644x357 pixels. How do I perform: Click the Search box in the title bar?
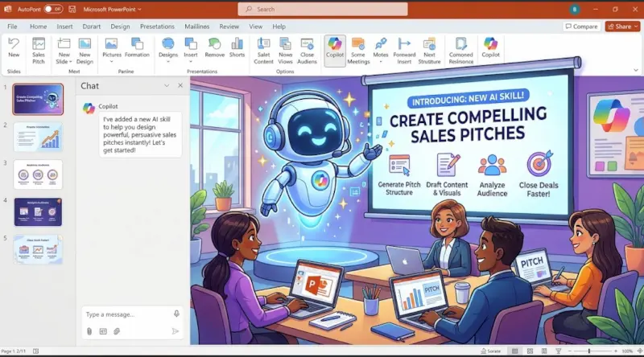(323, 9)
